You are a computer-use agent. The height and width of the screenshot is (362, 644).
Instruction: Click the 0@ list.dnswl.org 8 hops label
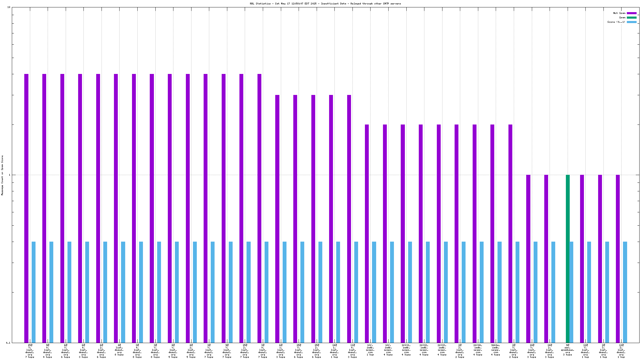[119, 350]
